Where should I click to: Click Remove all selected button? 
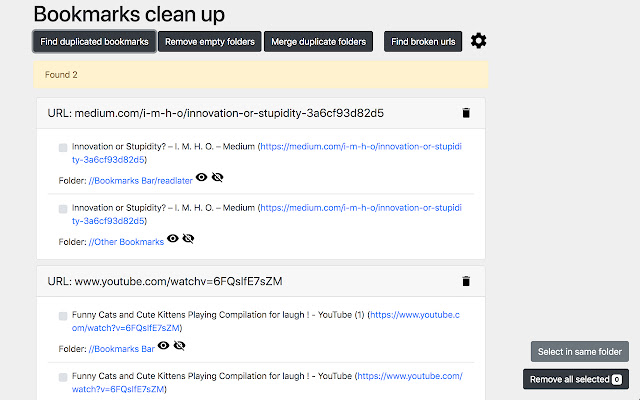point(575,379)
